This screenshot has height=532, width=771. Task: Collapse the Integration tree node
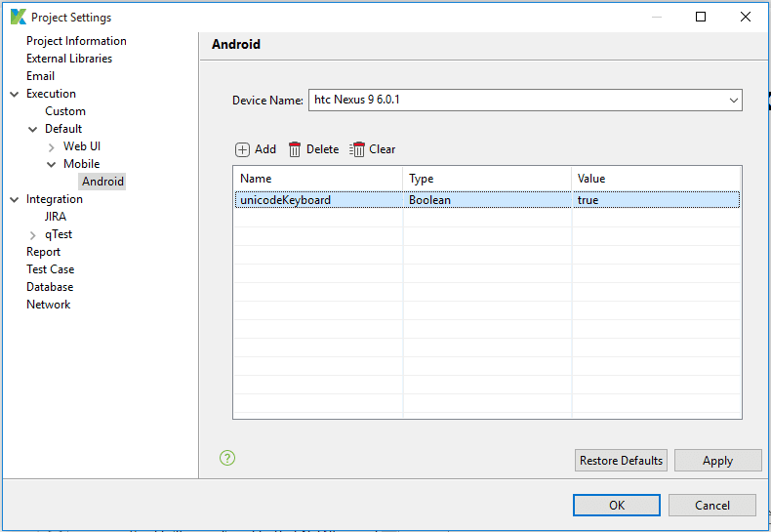click(15, 200)
